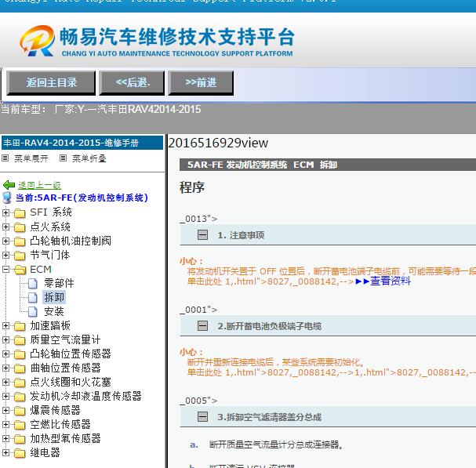This screenshot has width=476, height=468.
Task: Click the 发动机冷却液温度传感器 folder icon
Action: coord(20,397)
